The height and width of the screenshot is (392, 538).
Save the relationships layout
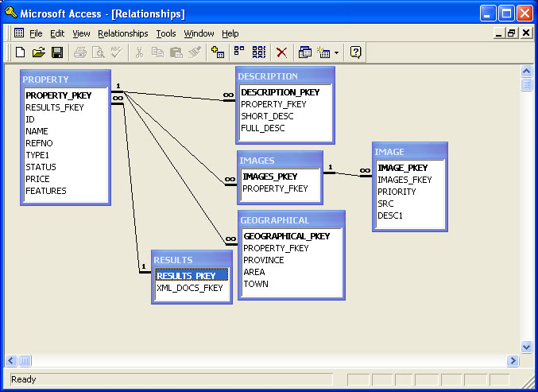point(57,52)
